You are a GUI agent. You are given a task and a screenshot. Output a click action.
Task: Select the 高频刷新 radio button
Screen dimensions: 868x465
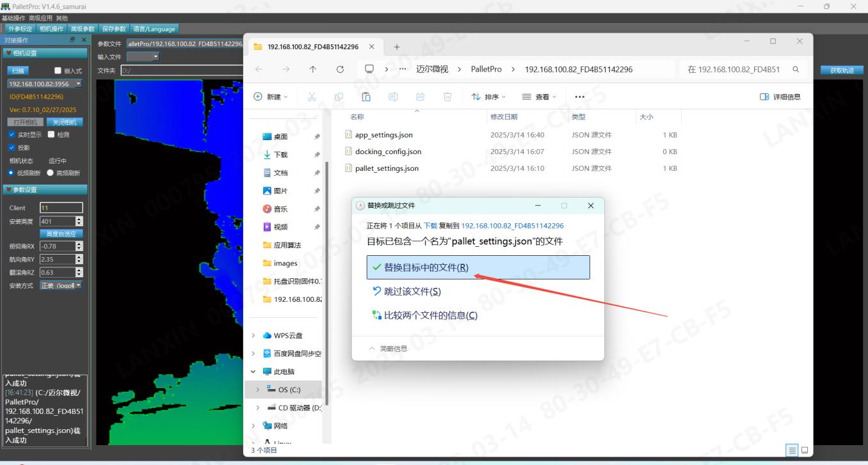[x=51, y=173]
